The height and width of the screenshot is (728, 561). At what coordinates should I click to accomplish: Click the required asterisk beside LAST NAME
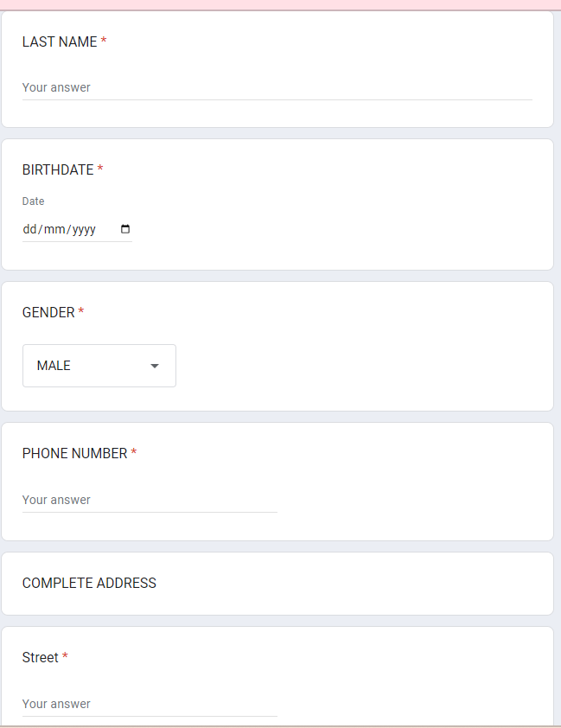(104, 42)
